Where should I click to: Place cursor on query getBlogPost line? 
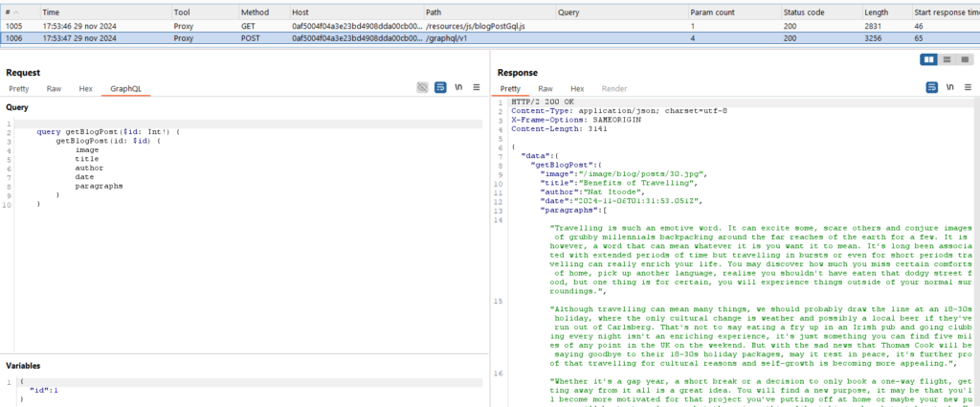point(108,132)
